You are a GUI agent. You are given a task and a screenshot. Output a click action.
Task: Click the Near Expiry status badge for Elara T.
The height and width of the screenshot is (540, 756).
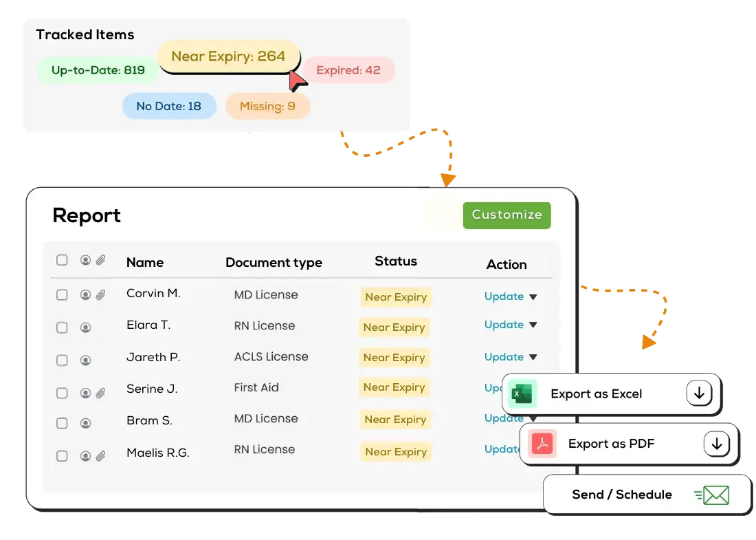pos(394,327)
